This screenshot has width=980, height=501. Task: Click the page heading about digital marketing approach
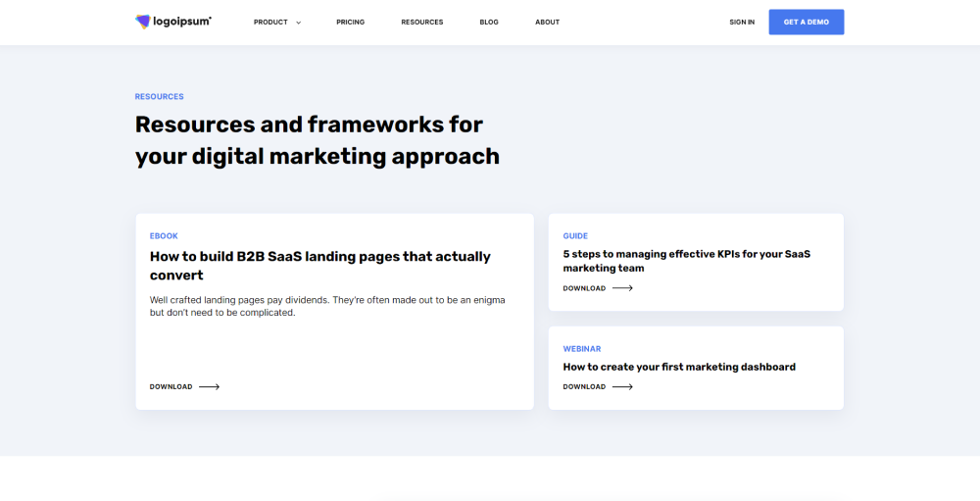click(x=318, y=140)
